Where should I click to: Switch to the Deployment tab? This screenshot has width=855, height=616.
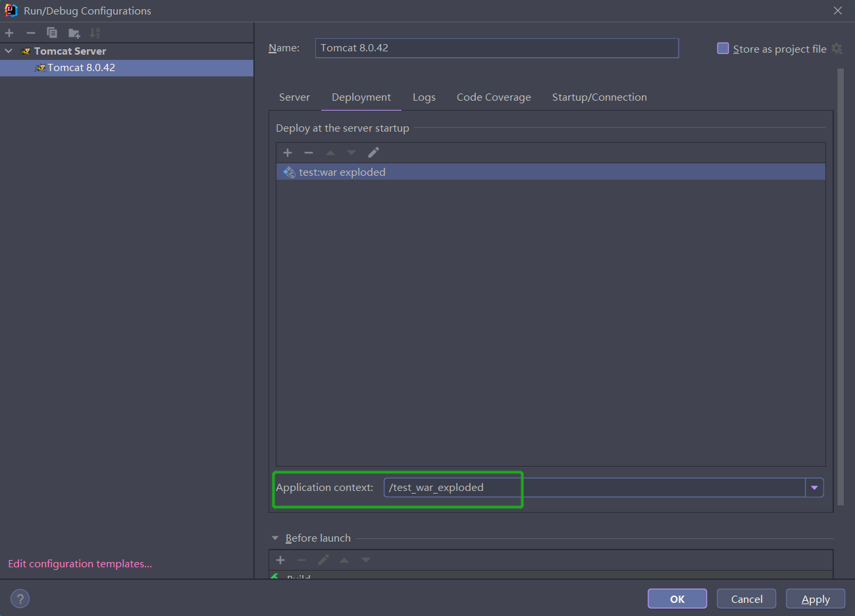coord(361,97)
